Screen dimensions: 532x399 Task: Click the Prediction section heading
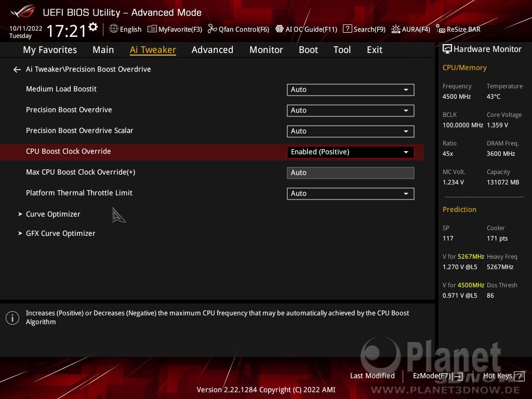pyautogui.click(x=459, y=209)
